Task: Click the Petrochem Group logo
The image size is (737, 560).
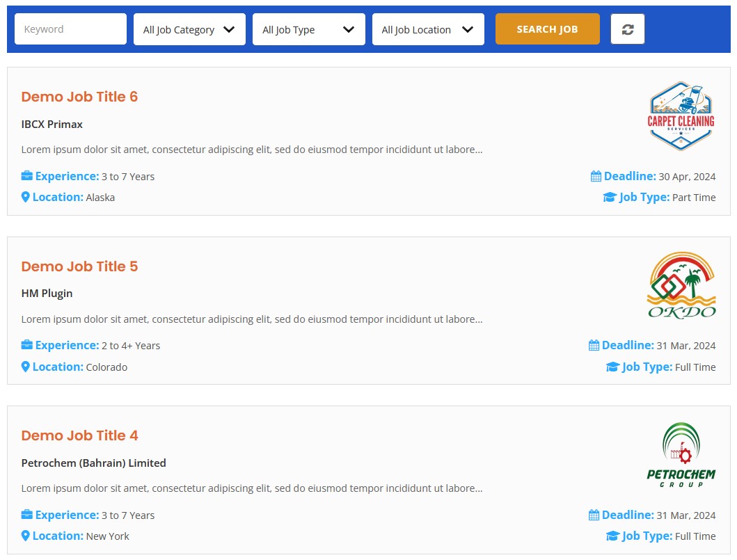Action: pos(681,455)
